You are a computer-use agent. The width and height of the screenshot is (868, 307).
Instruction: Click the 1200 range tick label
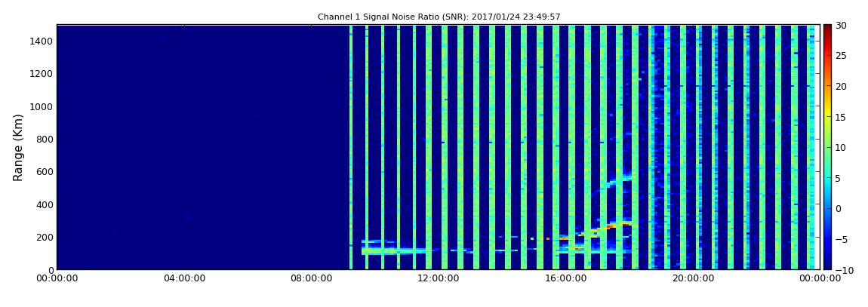(42, 74)
